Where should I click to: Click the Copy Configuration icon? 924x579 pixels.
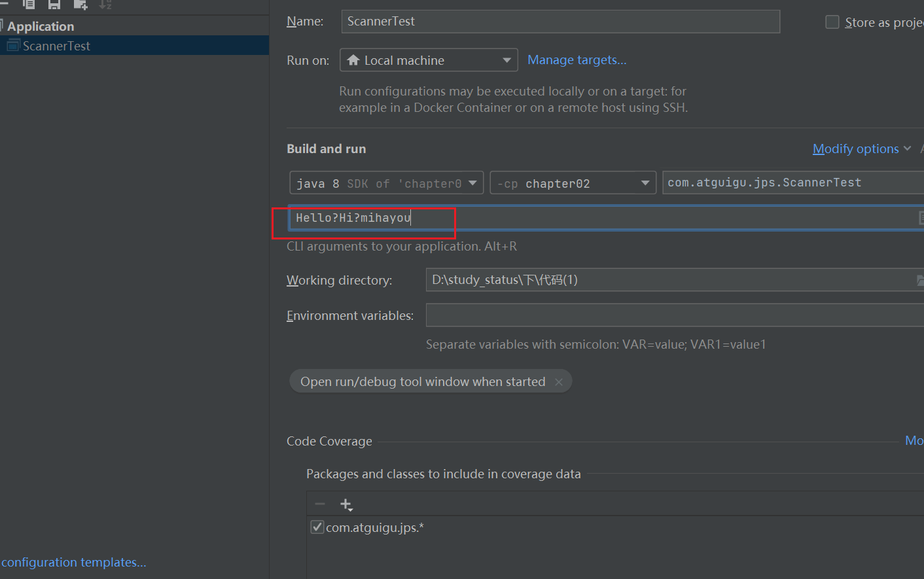click(29, 4)
